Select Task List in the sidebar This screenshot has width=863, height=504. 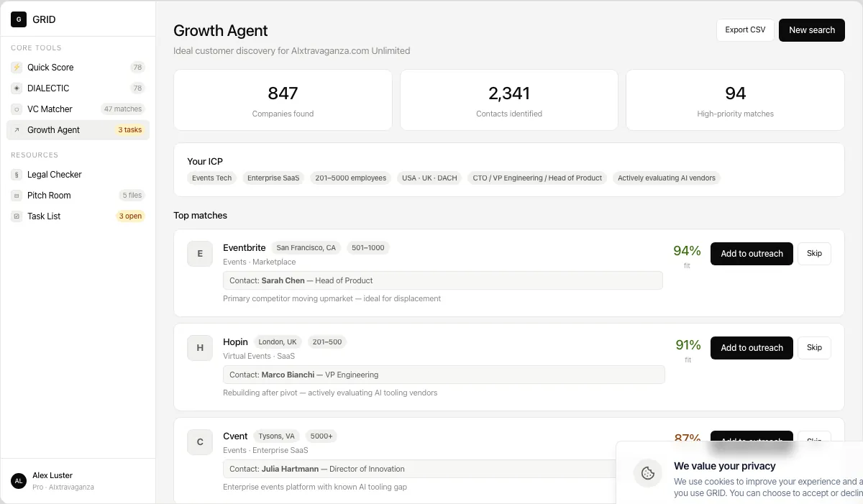(45, 216)
